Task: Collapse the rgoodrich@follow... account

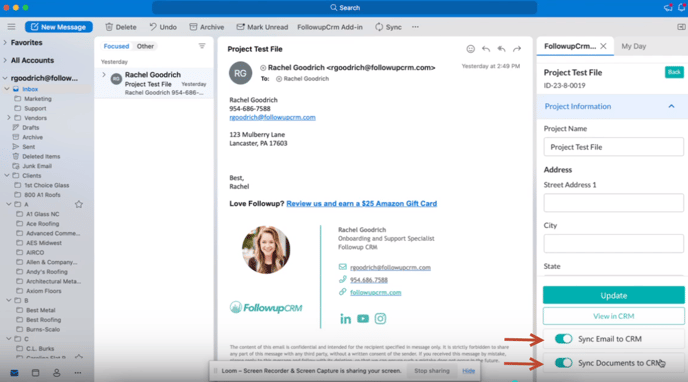Action: click(x=5, y=78)
